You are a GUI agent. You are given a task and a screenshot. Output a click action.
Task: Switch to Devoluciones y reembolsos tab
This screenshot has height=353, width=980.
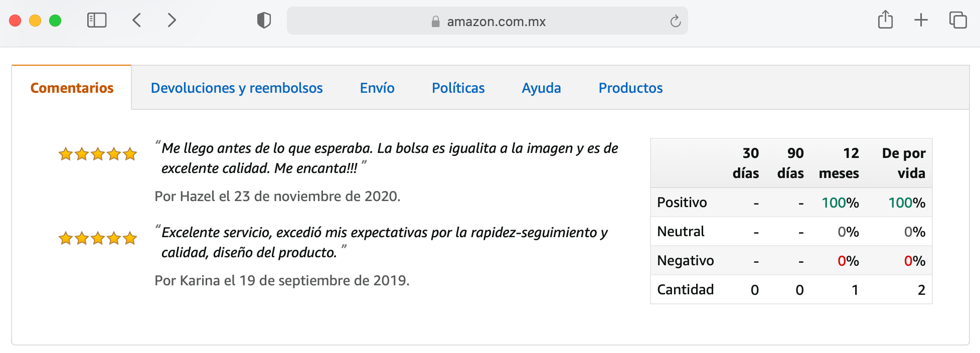point(237,88)
